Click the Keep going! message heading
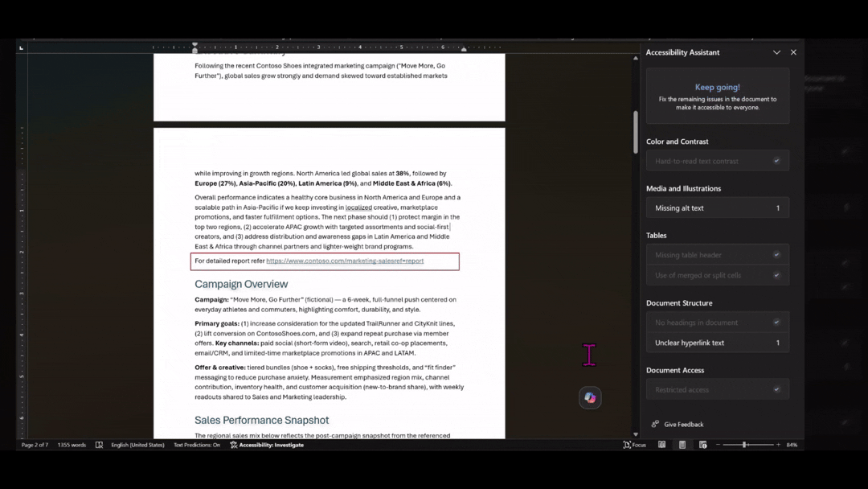The width and height of the screenshot is (868, 489). [x=718, y=87]
